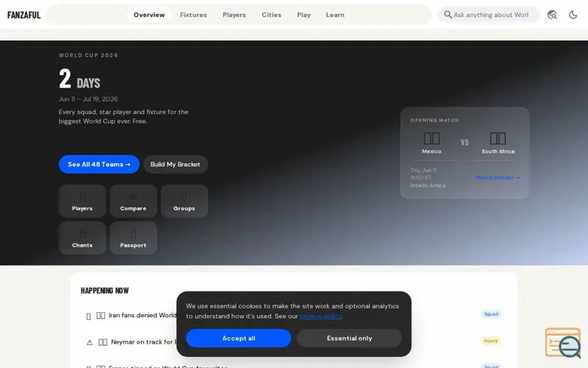
Task: Click the Squad tag on Iran row
Action: pyautogui.click(x=491, y=314)
